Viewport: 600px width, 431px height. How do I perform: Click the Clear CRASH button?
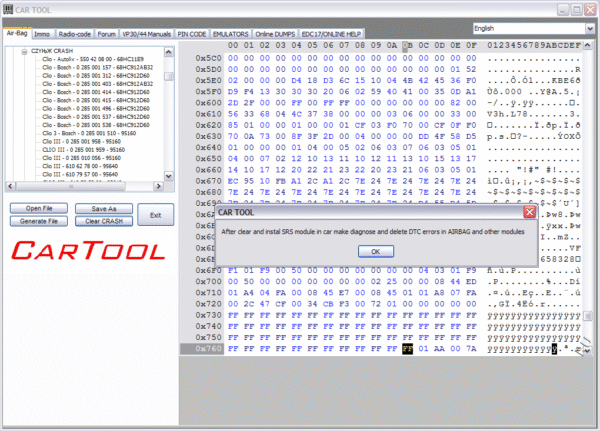point(104,221)
